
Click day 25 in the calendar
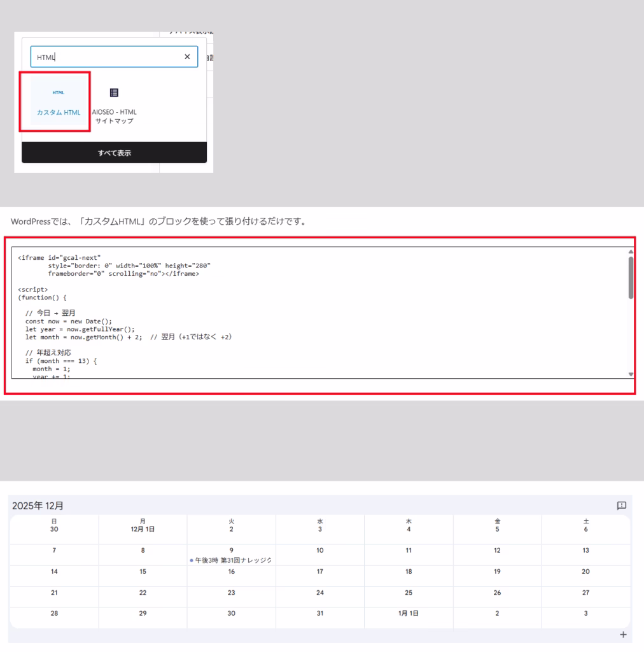pyautogui.click(x=409, y=593)
